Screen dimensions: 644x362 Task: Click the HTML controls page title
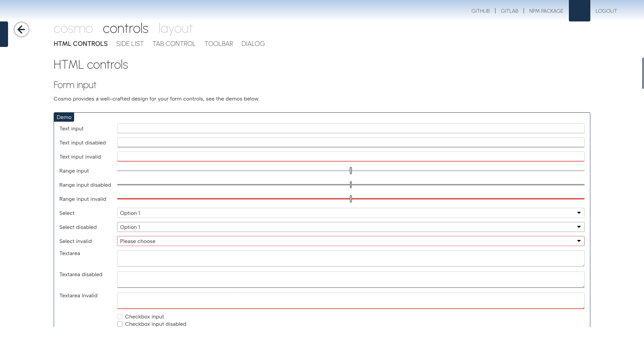pyautogui.click(x=91, y=65)
